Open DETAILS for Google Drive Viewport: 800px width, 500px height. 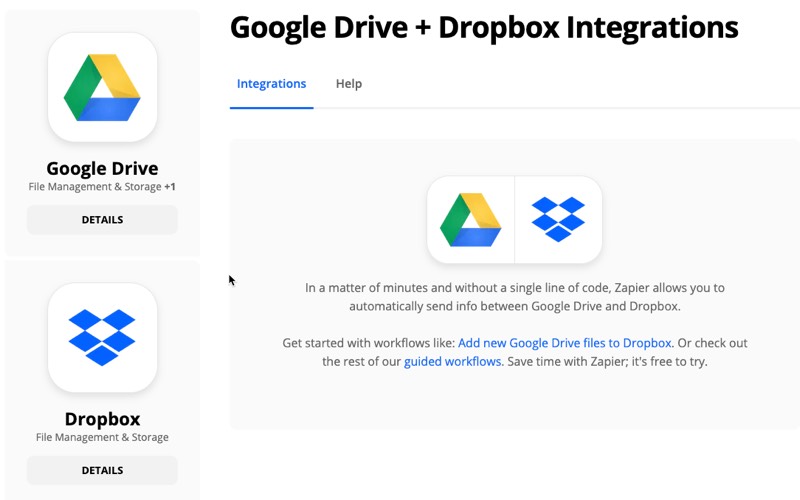point(102,220)
